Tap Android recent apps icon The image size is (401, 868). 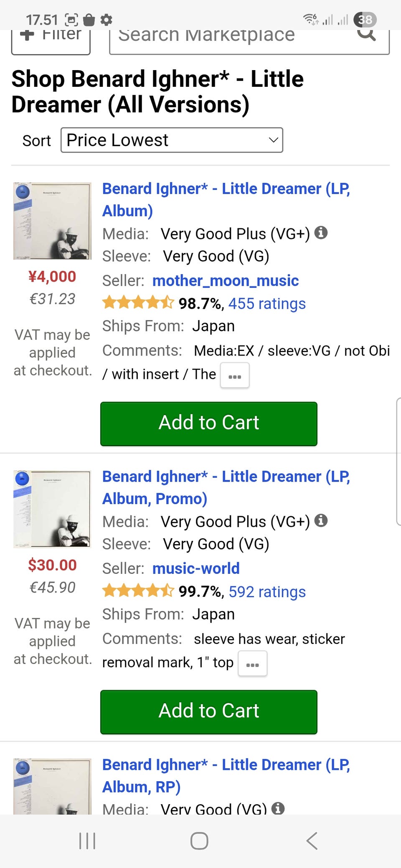click(x=87, y=841)
